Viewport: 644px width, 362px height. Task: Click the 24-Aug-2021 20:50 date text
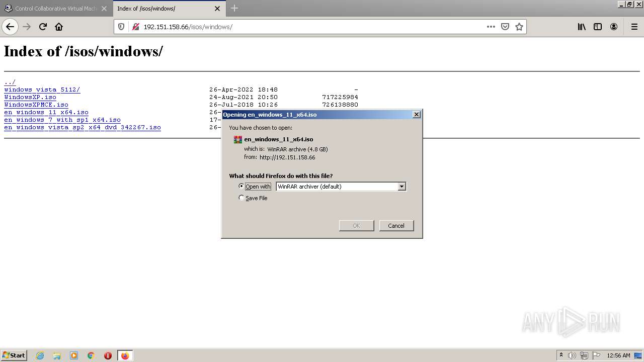tap(244, 97)
